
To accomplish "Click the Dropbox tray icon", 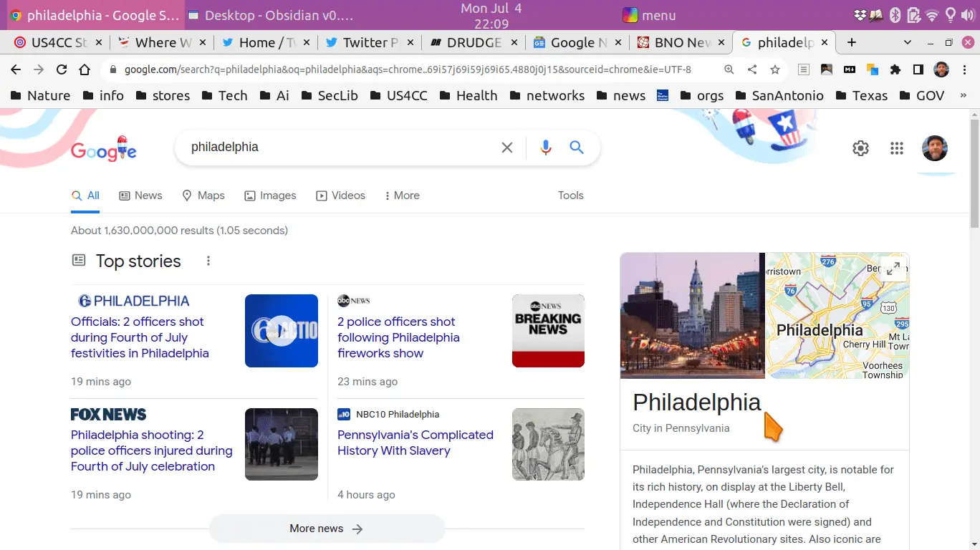I will click(x=861, y=15).
